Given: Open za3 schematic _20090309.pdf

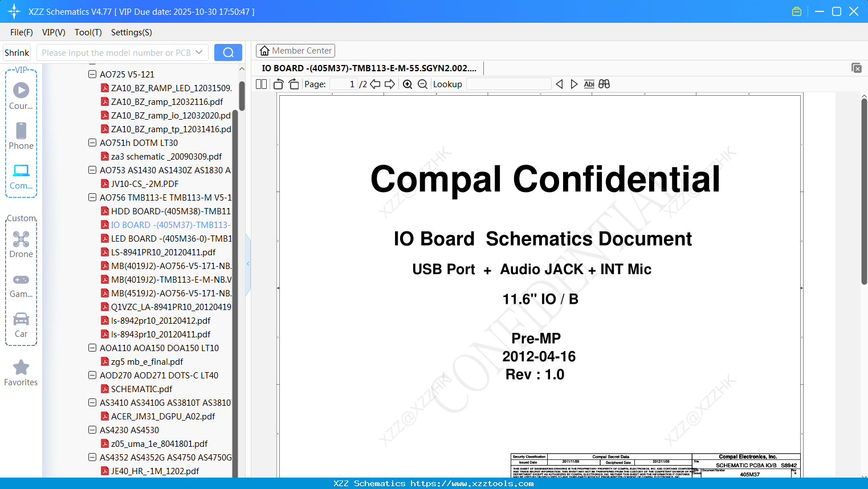Looking at the screenshot, I should click(166, 156).
